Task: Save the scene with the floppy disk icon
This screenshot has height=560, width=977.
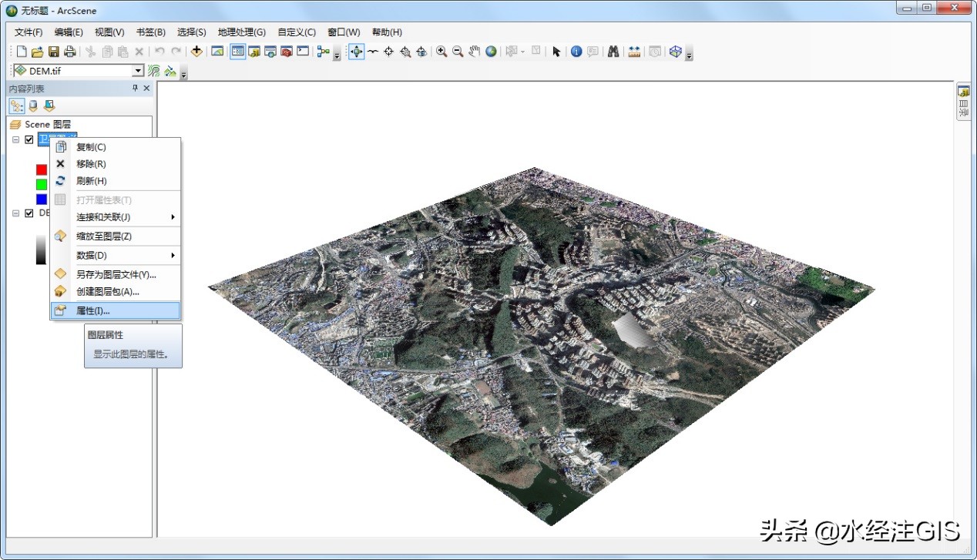Action: [54, 52]
